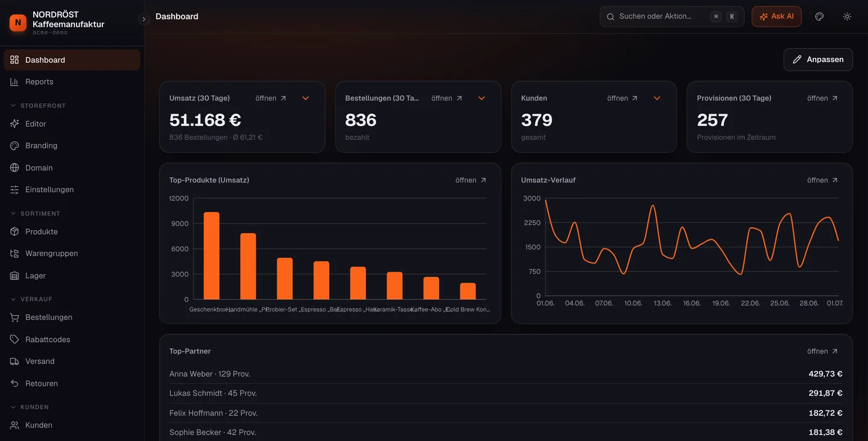Collapse the sidebar with the chevron button

[143, 19]
